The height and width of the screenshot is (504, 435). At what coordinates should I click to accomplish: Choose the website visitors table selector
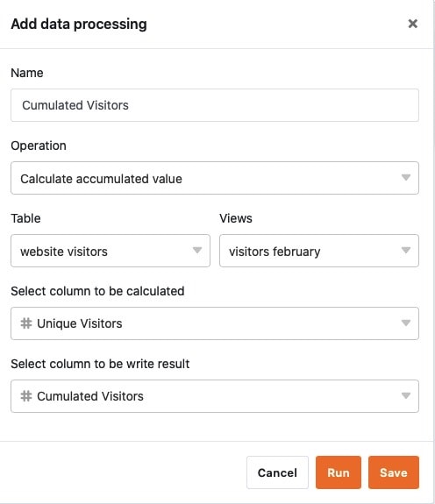pos(111,251)
